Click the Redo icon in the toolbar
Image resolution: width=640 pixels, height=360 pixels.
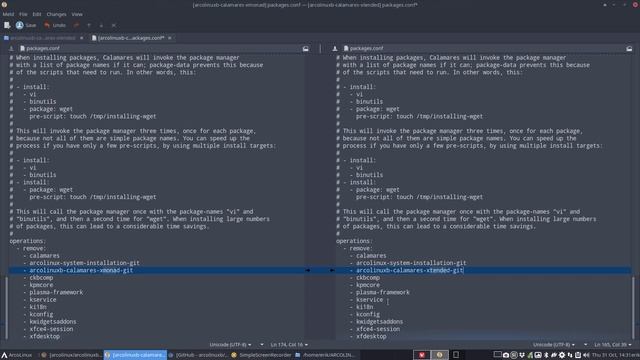(76, 25)
